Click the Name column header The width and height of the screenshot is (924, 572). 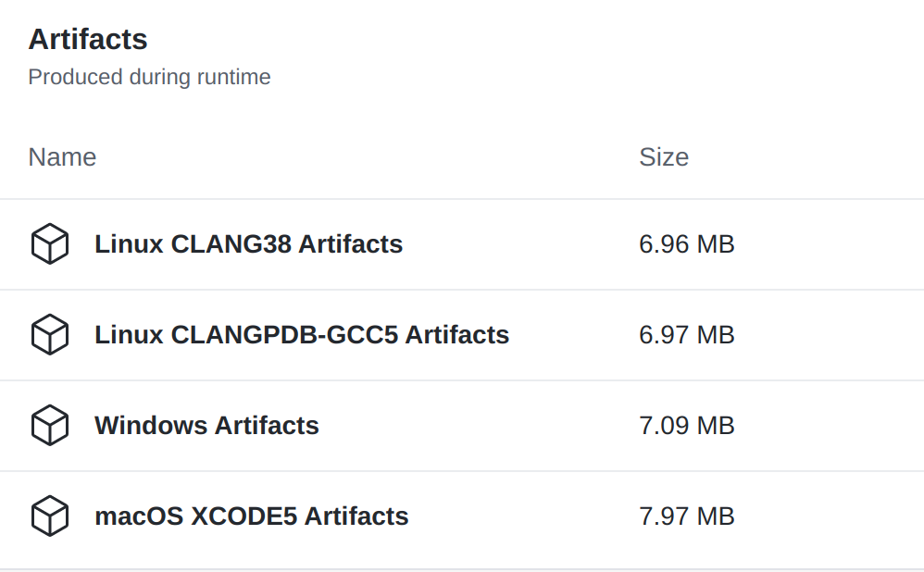pos(62,157)
